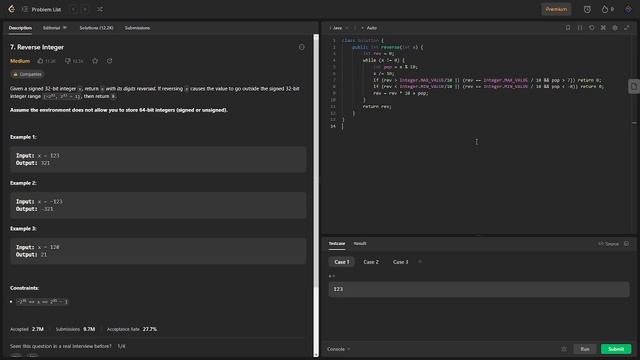The width and height of the screenshot is (640, 360).
Task: Expand editor to fullscreen icon
Action: tap(627, 28)
